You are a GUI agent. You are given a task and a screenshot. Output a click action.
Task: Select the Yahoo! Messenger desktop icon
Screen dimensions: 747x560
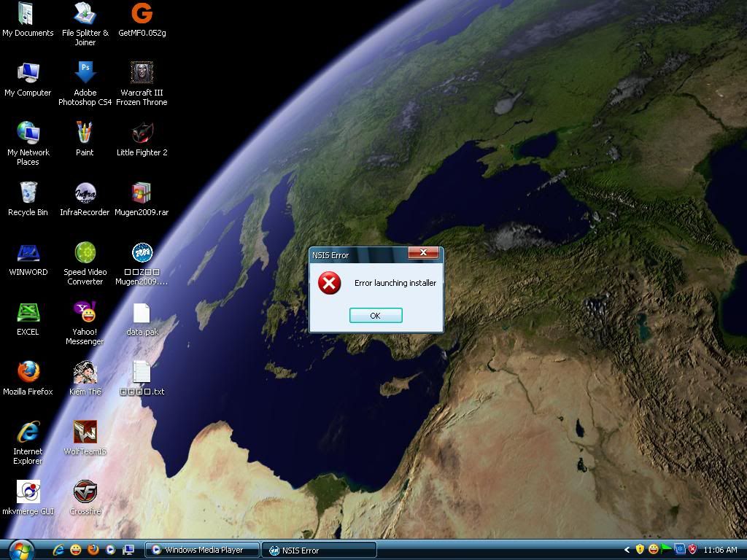tap(85, 323)
